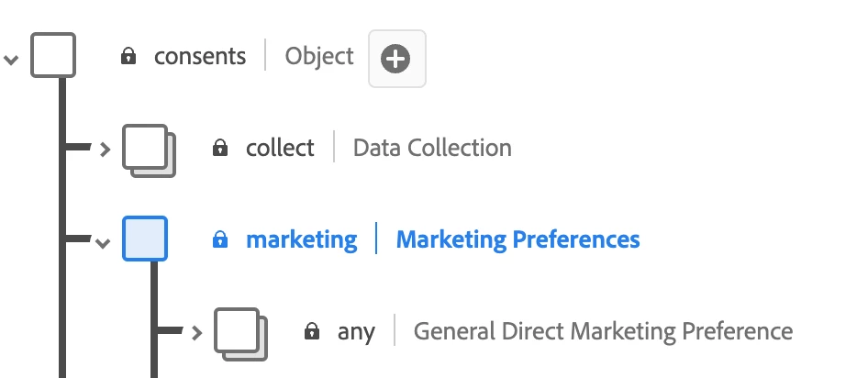Check the consents field checkbox
This screenshot has height=378, width=868.
pos(53,55)
